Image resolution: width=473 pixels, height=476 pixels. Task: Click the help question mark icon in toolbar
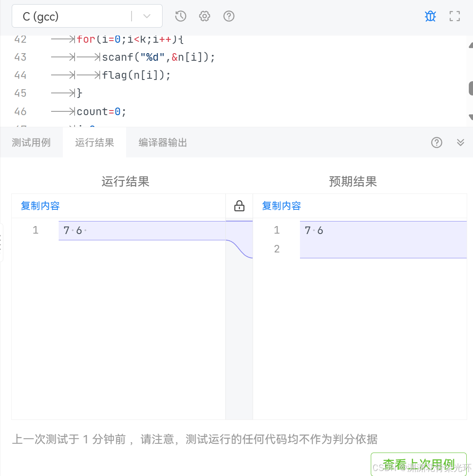click(229, 16)
